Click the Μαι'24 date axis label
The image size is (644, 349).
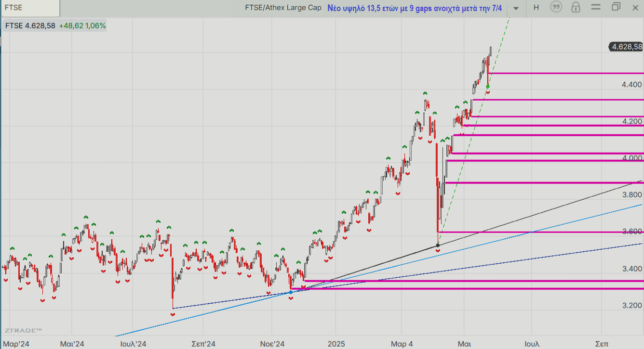click(x=73, y=344)
